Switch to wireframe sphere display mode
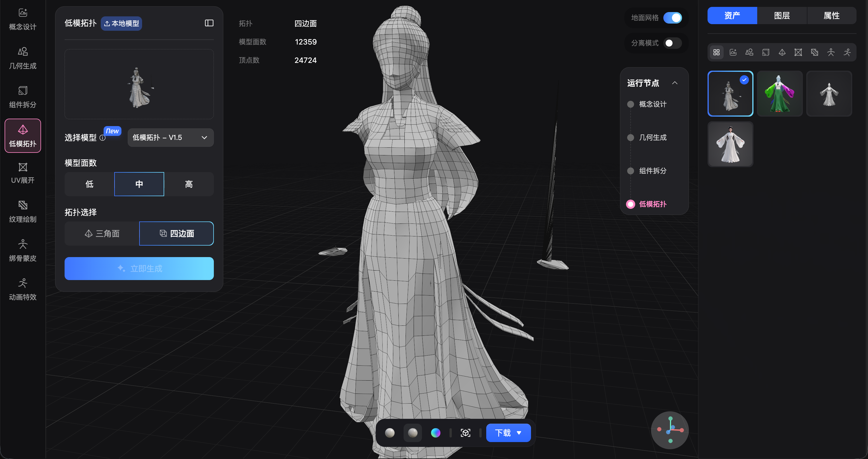Screen dimensions: 868x459 click(x=412, y=433)
